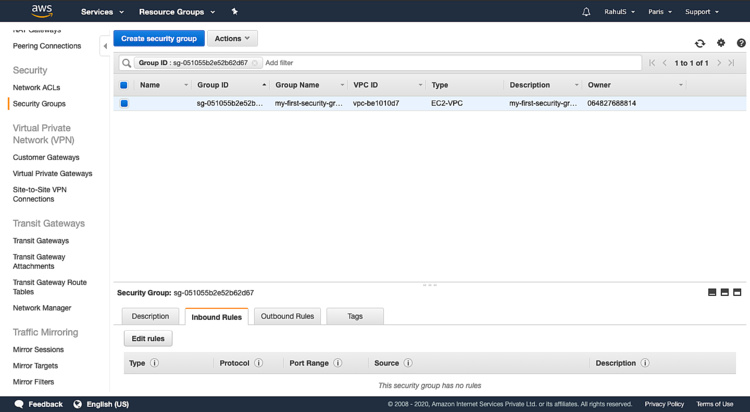Remove the Group ID filter chip
750x412 pixels.
[255, 63]
